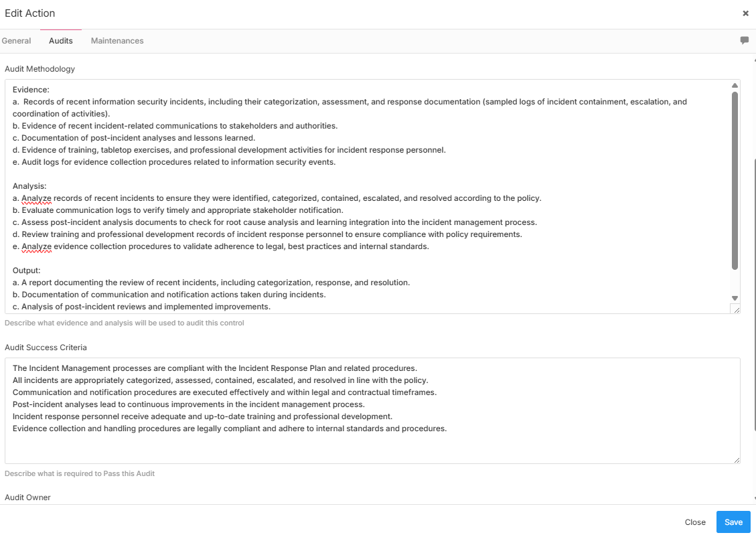Click misspelled "Analyze" in Analysis item a

coord(36,198)
